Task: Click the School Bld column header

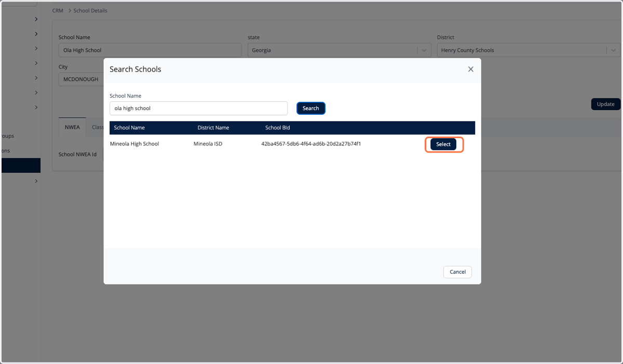Action: tap(278, 128)
